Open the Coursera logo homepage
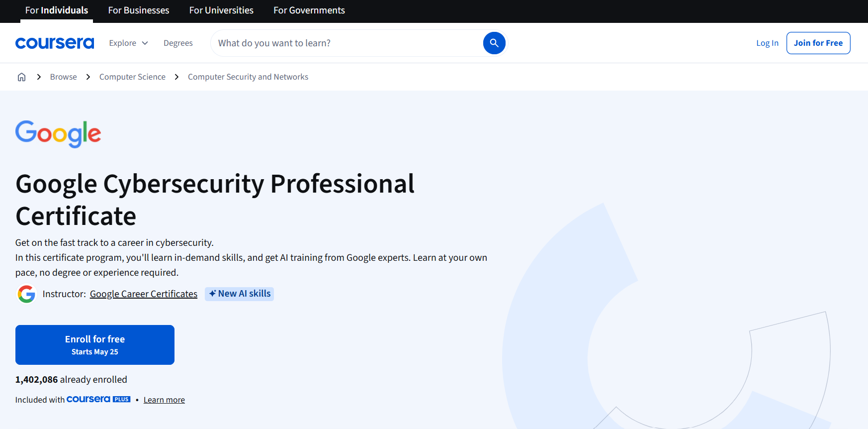The height and width of the screenshot is (429, 868). 55,43
